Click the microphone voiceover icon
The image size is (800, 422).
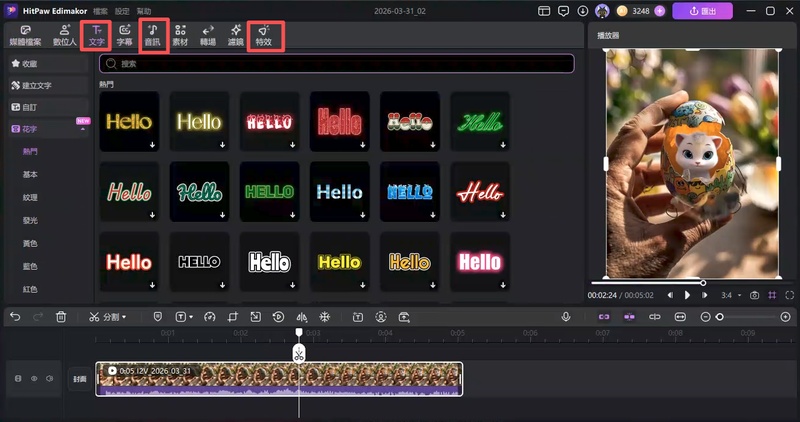[x=566, y=317]
